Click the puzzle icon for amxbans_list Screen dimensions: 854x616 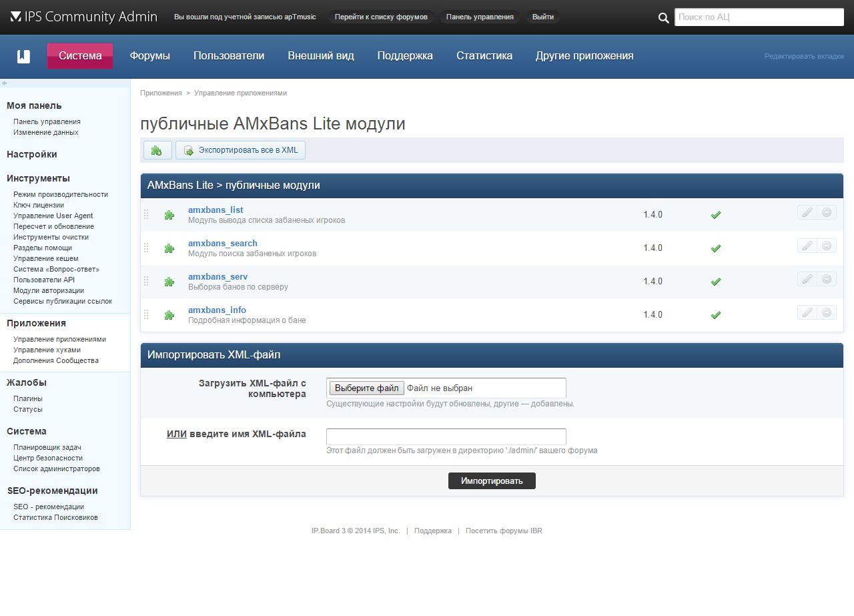coord(169,215)
